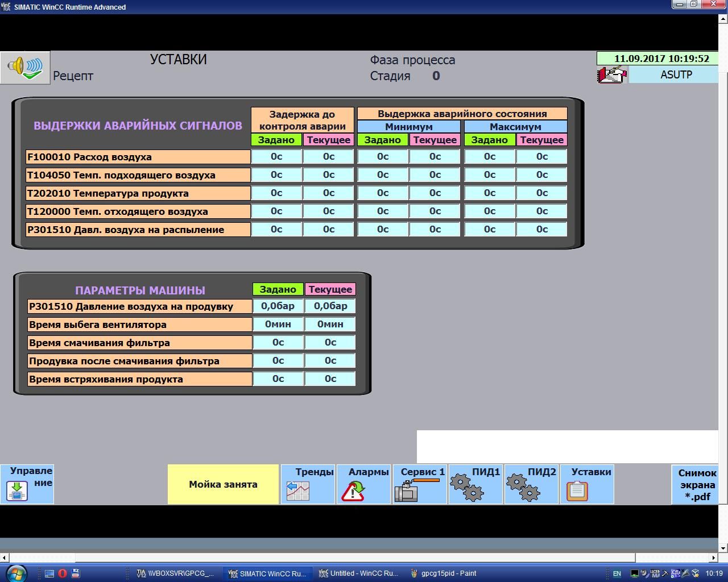
Task: Open the ПИД2 controller settings
Action: click(531, 484)
